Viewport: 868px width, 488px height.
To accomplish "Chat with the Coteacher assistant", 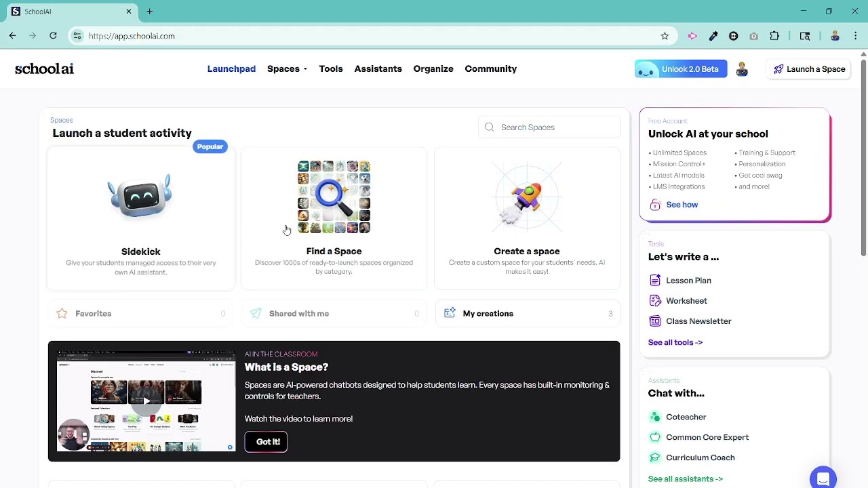I will pyautogui.click(x=686, y=417).
